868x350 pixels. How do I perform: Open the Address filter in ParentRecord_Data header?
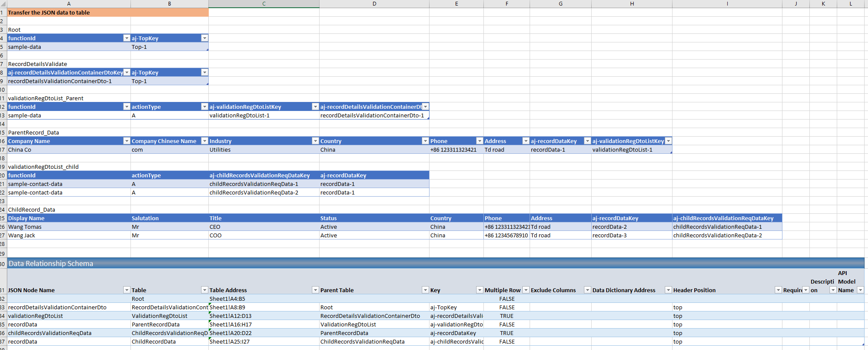pyautogui.click(x=526, y=141)
